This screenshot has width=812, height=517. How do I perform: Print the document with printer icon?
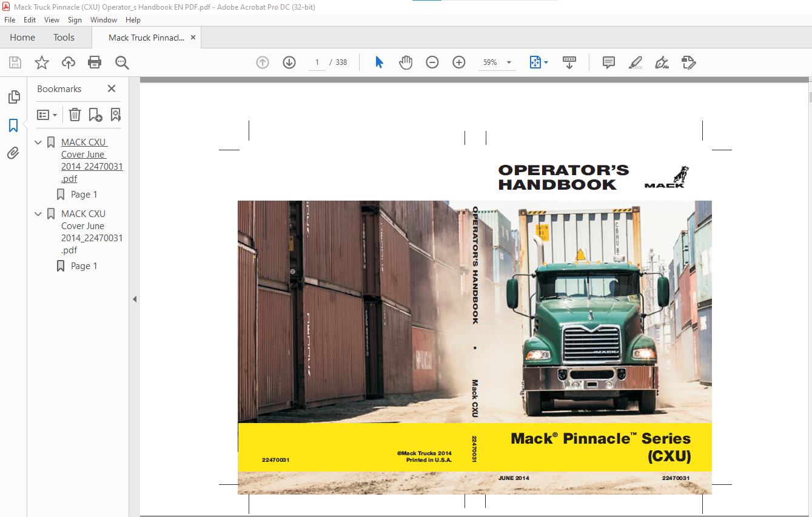coord(95,62)
